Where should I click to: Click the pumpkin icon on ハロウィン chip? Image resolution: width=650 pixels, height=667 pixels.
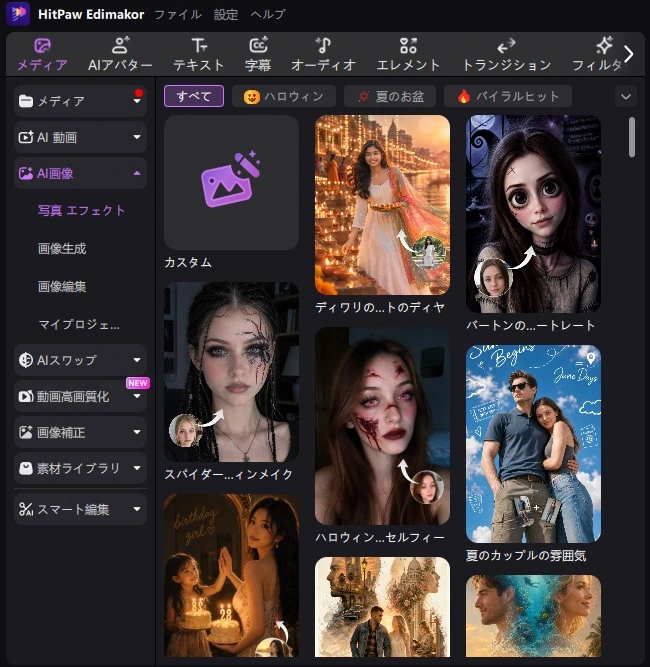251,97
